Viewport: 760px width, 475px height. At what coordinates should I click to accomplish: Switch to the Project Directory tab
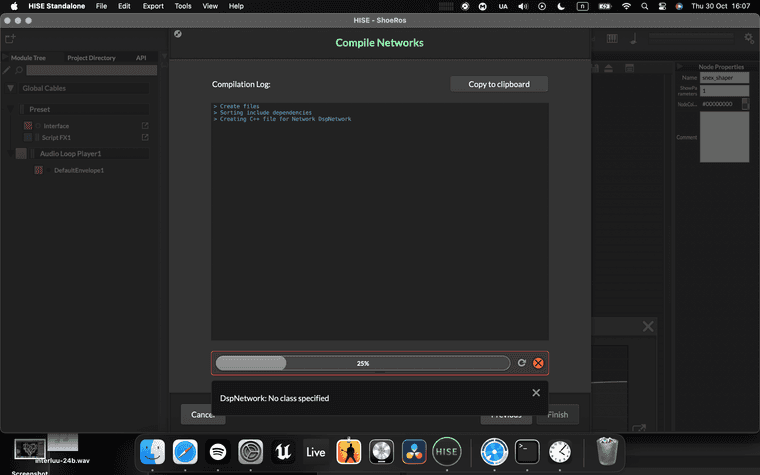point(91,58)
